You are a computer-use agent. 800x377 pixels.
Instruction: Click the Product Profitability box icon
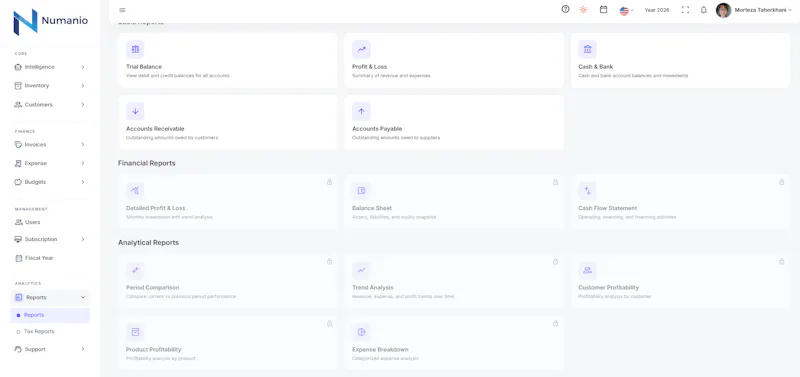[135, 332]
